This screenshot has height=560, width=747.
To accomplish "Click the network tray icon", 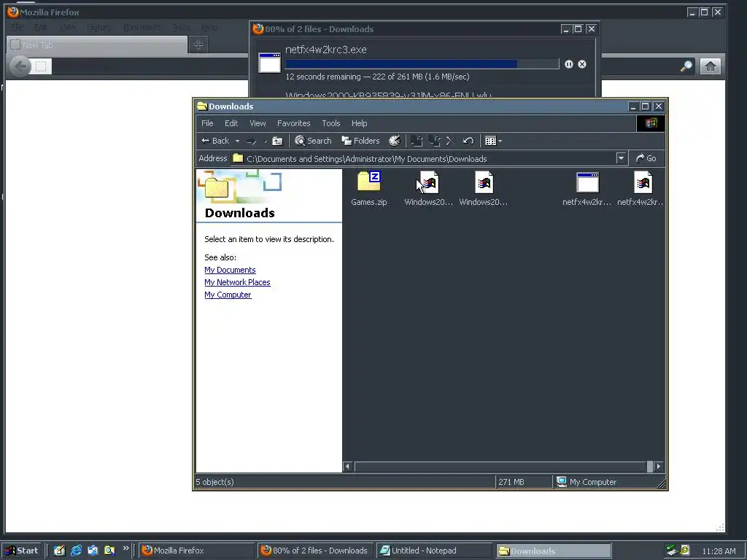I will pyautogui.click(x=672, y=551).
